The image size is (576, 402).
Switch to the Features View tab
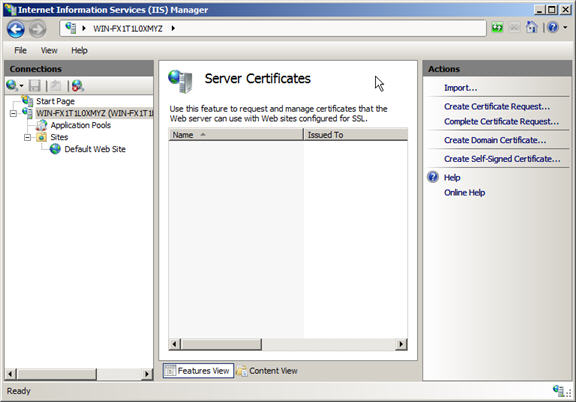(x=198, y=371)
